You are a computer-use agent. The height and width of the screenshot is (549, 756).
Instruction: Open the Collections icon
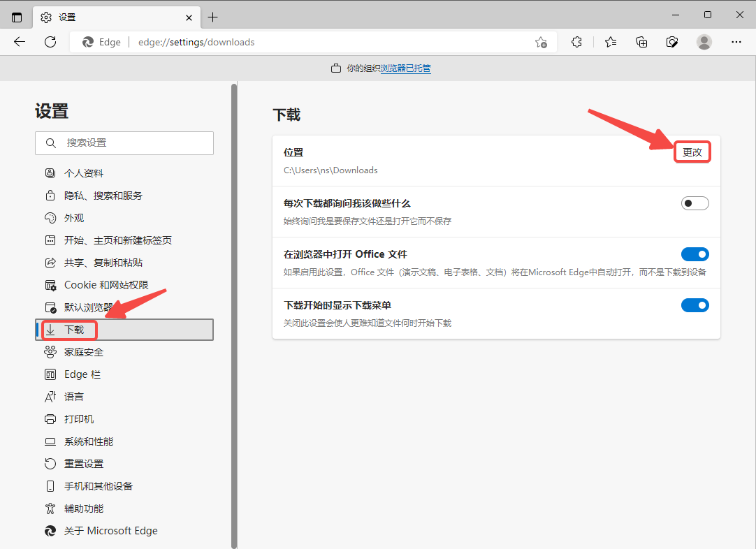[x=641, y=42]
